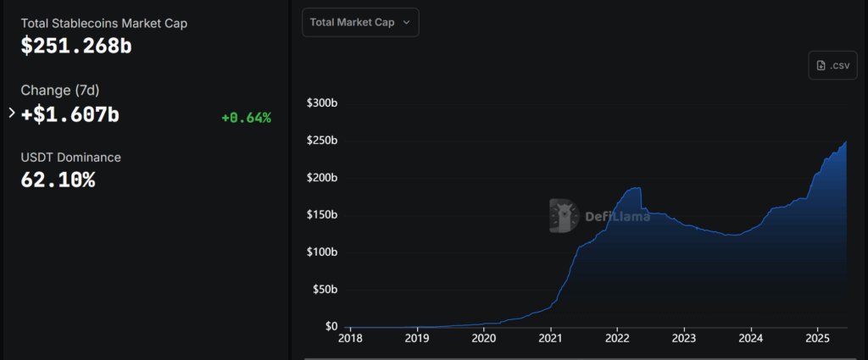Click the DefiLlama watermark text
This screenshot has height=360, width=868.
pos(617,217)
